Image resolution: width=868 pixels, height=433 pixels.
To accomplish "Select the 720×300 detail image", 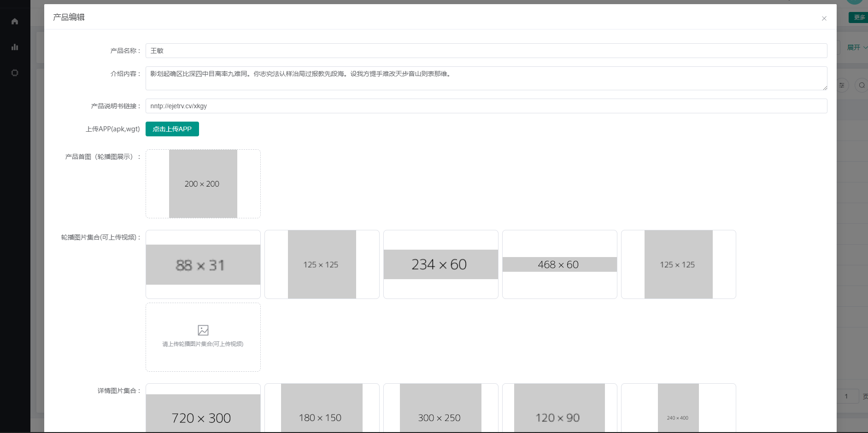I will [203, 415].
